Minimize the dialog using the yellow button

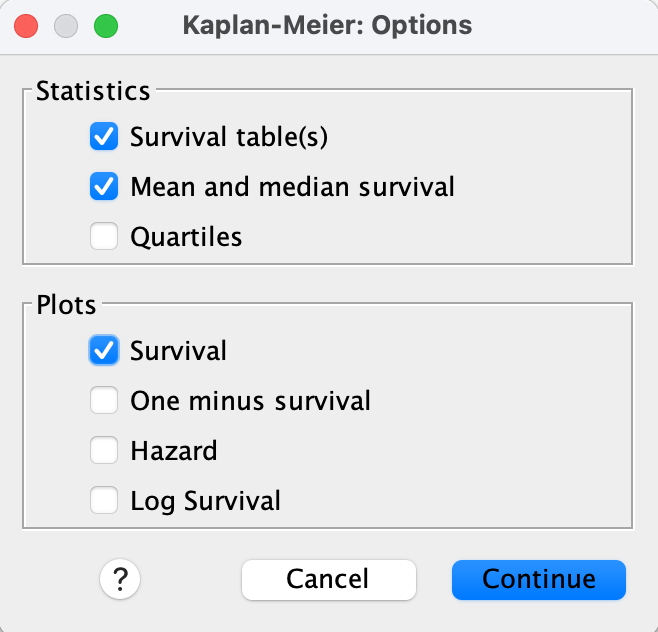(x=65, y=25)
